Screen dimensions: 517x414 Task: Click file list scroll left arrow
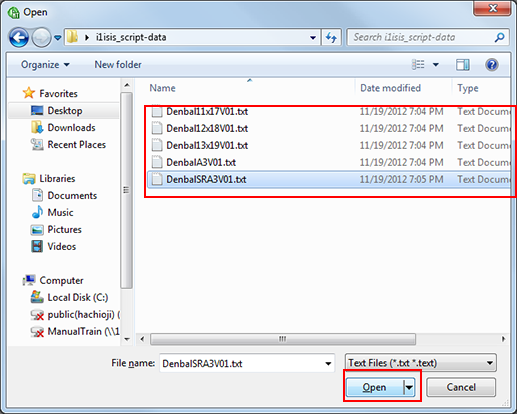click(x=142, y=339)
